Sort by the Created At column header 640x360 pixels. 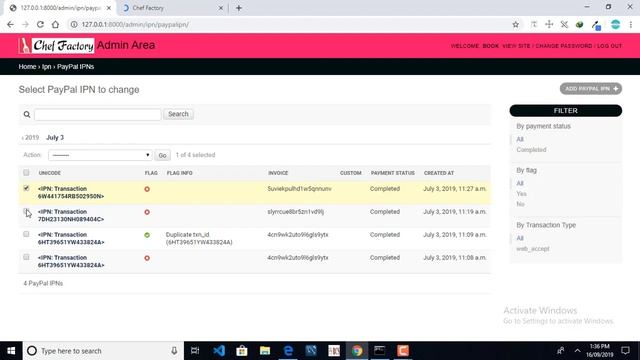click(x=439, y=173)
